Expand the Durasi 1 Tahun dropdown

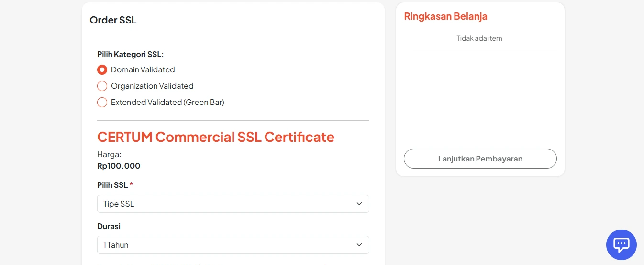point(233,245)
